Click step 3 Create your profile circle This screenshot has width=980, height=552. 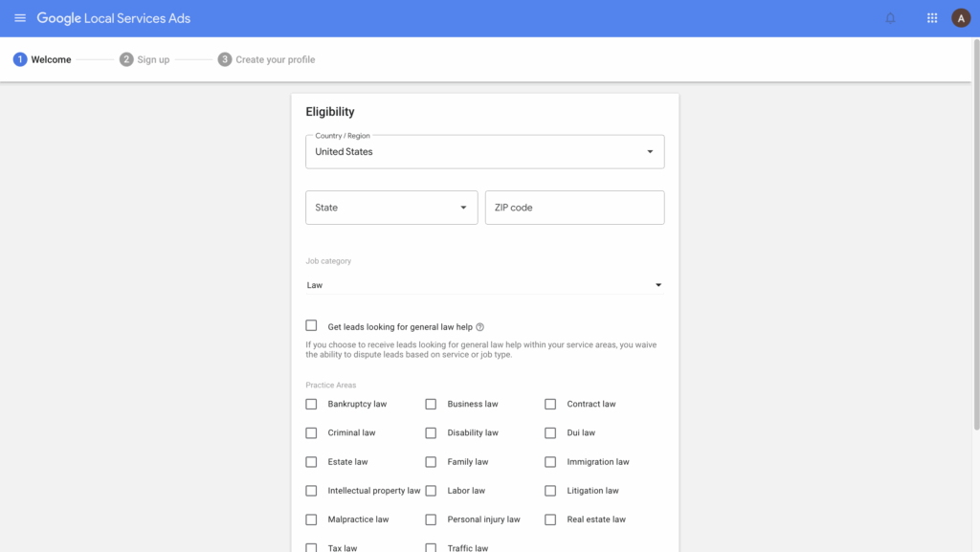click(x=224, y=59)
